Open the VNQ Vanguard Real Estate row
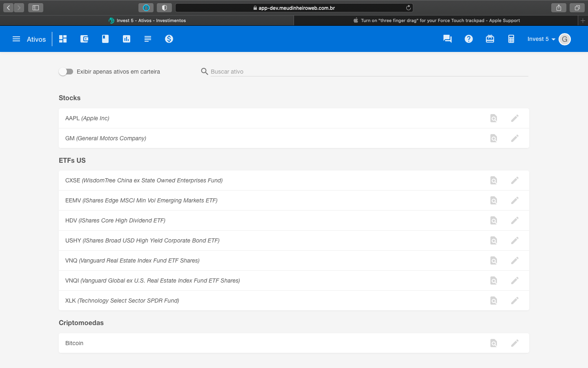Image resolution: width=588 pixels, height=368 pixels. point(132,260)
